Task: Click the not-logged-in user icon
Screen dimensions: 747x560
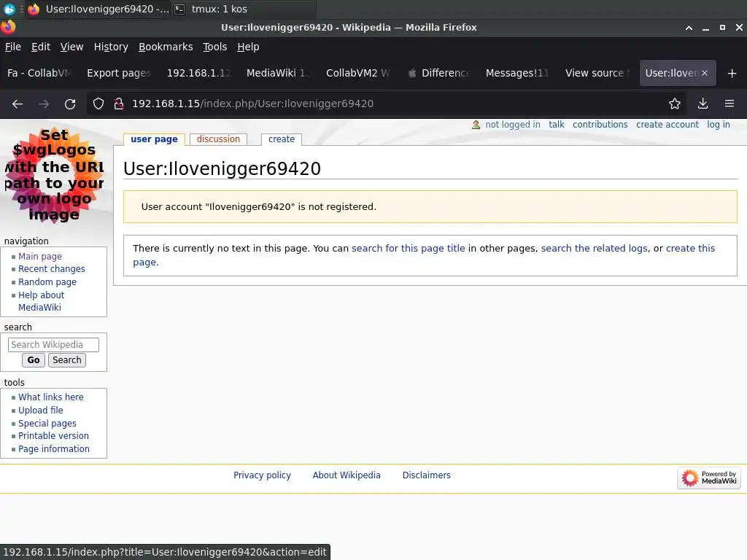Action: pos(476,125)
